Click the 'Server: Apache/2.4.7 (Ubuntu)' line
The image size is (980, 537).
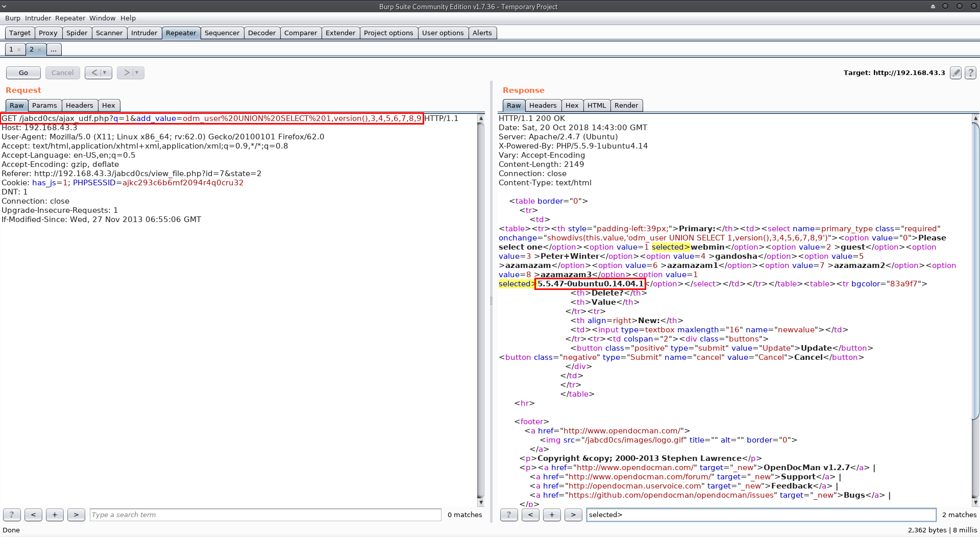(x=558, y=137)
